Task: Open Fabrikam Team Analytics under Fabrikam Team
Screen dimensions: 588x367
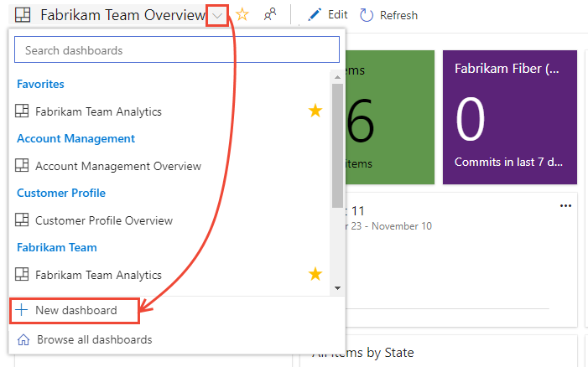Action: tap(98, 275)
